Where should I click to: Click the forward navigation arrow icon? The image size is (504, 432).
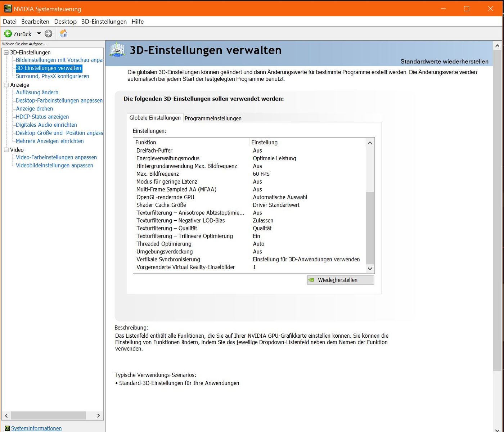point(48,34)
